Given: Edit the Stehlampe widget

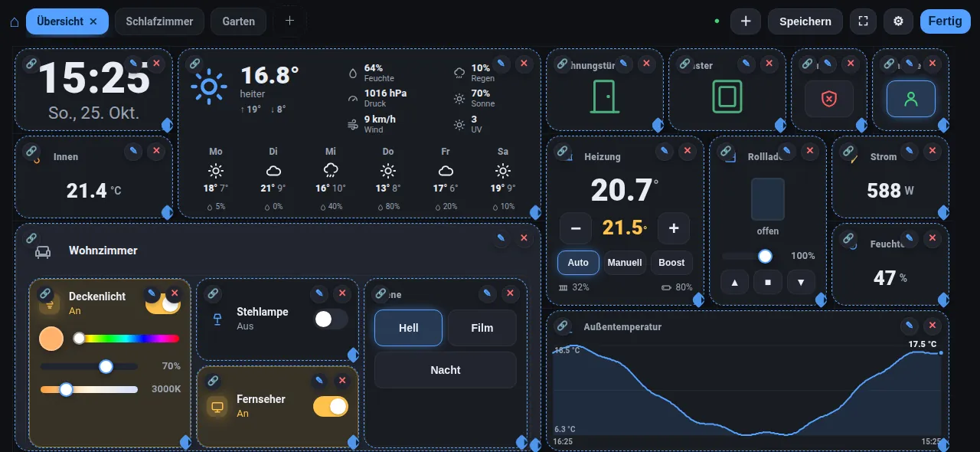Looking at the screenshot, I should click(319, 293).
